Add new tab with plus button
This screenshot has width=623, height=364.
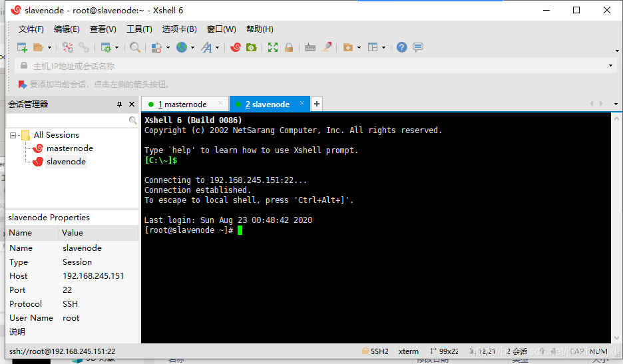[x=317, y=104]
